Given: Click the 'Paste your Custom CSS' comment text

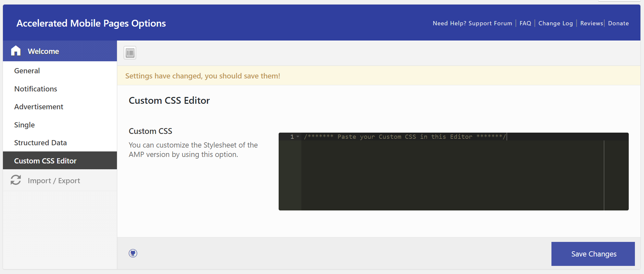Looking at the screenshot, I should (405, 137).
